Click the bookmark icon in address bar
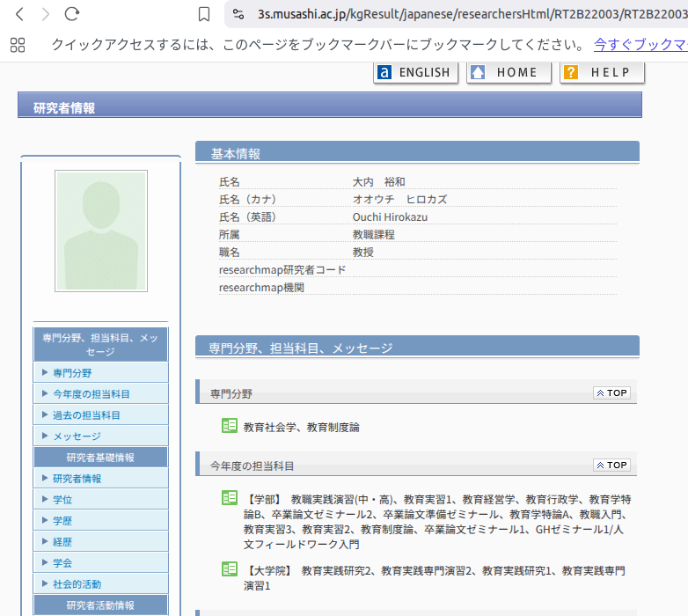The width and height of the screenshot is (688, 616). [204, 14]
